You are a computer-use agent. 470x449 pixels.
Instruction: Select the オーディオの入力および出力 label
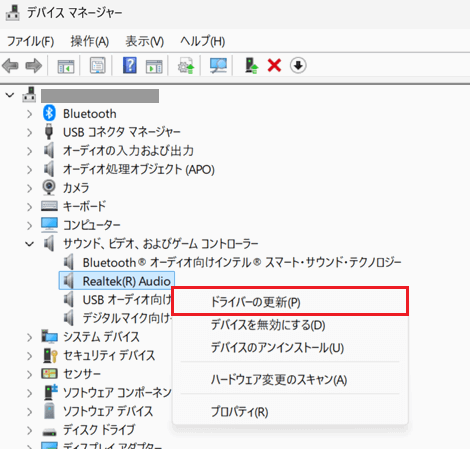click(x=128, y=151)
